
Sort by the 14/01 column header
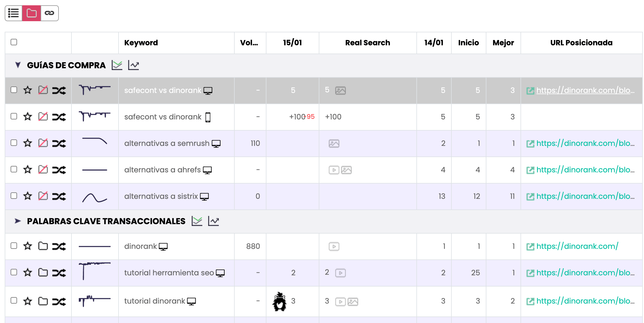(434, 43)
